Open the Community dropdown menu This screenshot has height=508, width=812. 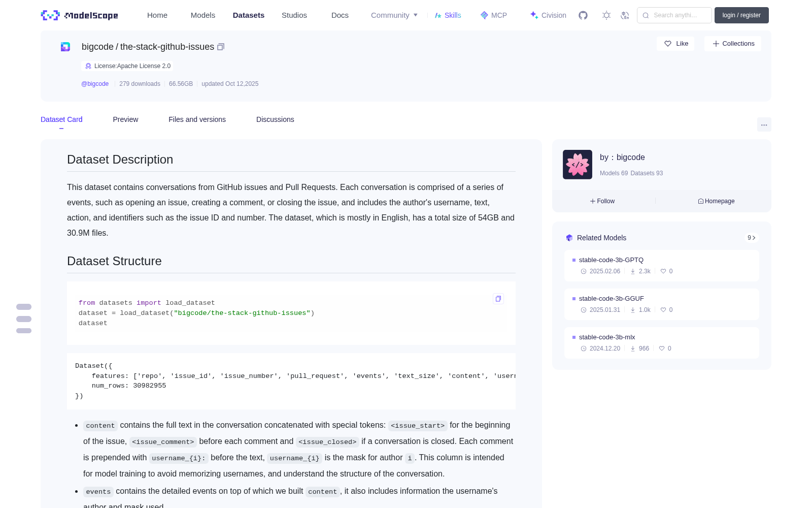pos(394,15)
